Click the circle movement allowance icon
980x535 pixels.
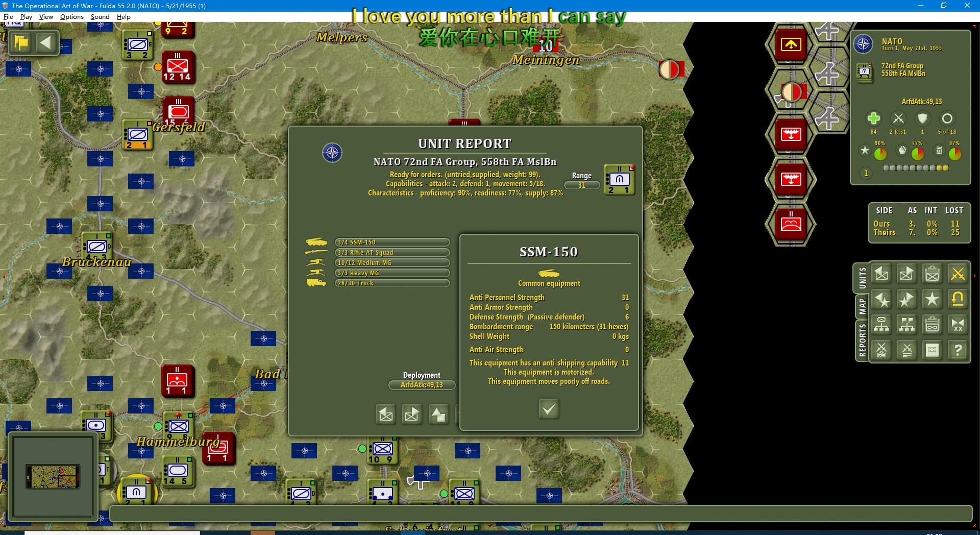(x=947, y=118)
